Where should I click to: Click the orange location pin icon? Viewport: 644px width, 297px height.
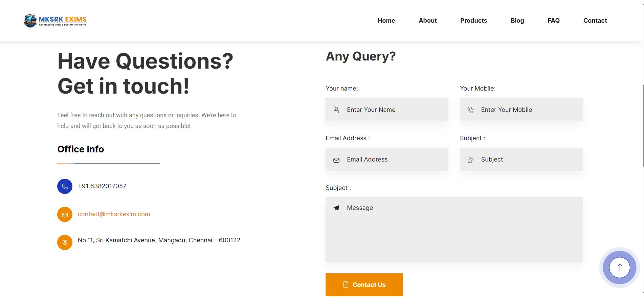(x=65, y=242)
